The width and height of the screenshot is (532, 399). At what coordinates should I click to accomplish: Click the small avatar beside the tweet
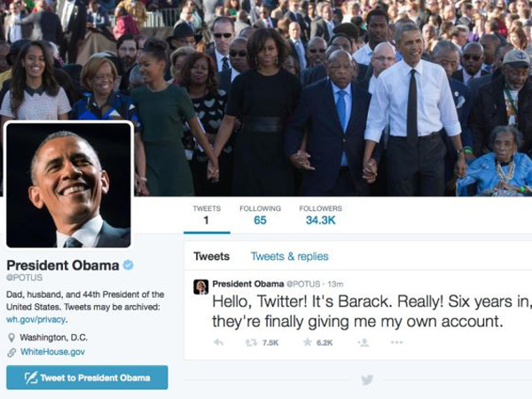coord(201,287)
